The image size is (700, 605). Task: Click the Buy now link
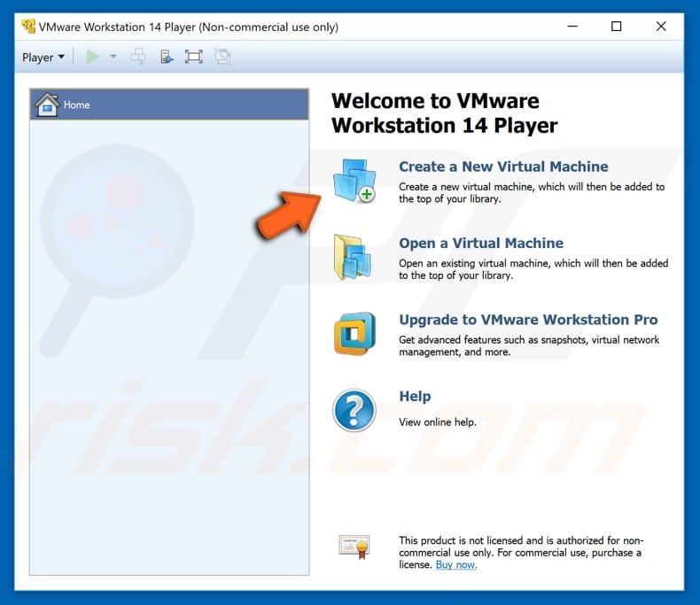coord(456,565)
